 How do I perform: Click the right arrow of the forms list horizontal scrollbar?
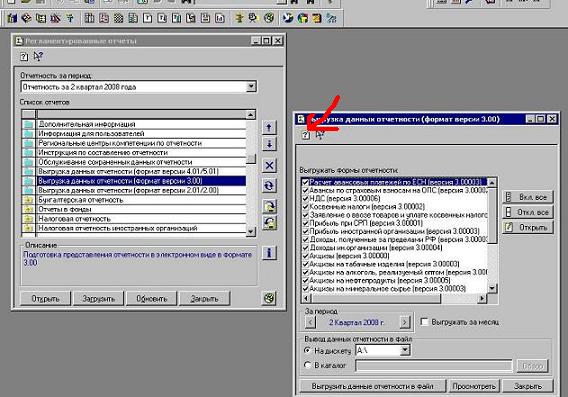click(x=482, y=298)
